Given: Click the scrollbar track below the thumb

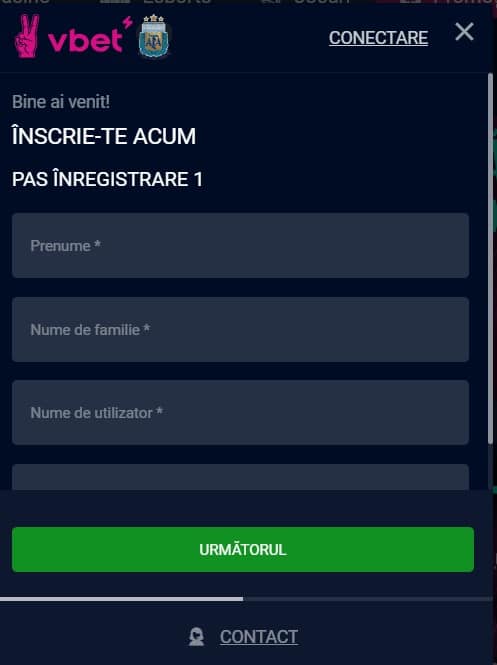Looking at the screenshot, I should [491, 467].
